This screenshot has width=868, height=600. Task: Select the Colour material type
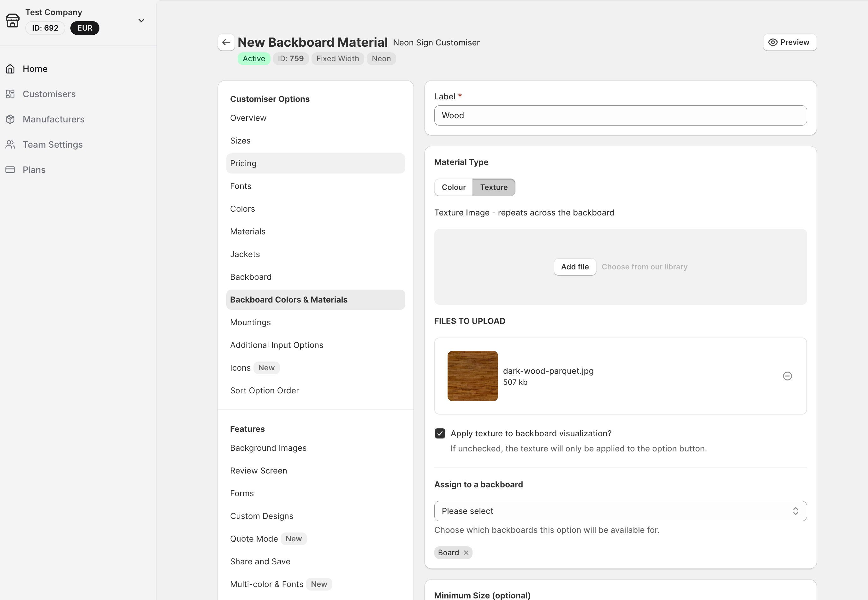pos(453,187)
